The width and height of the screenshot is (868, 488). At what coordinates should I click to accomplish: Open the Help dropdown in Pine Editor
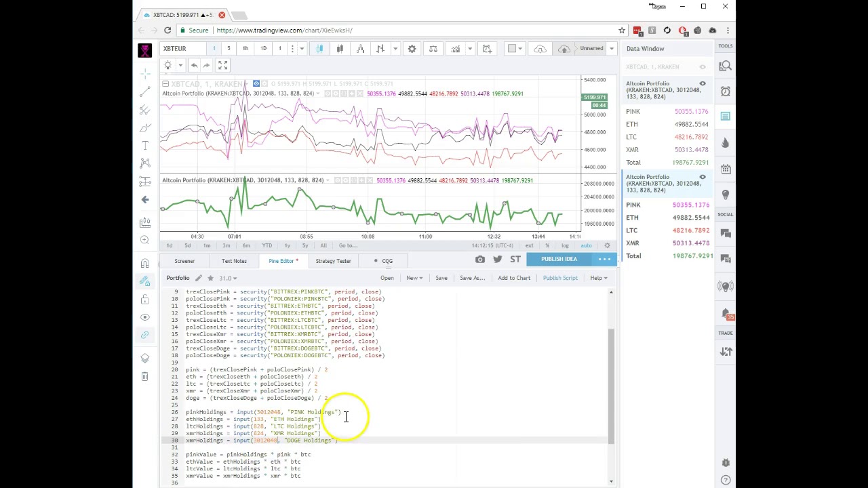(598, 278)
